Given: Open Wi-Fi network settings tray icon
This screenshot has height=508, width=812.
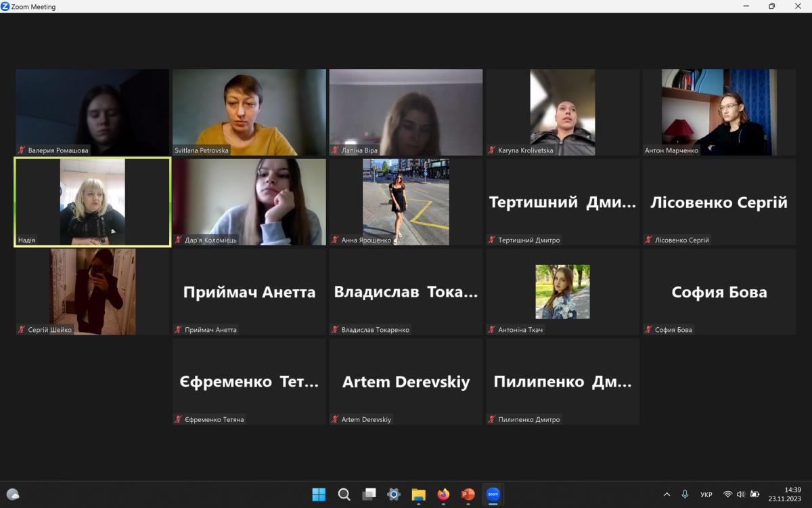Looking at the screenshot, I should pyautogui.click(x=727, y=494).
